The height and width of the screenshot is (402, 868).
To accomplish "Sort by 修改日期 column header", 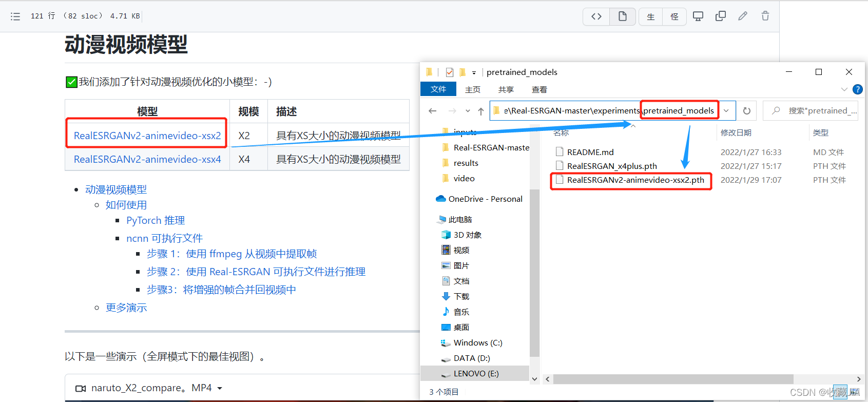I will pyautogui.click(x=736, y=133).
